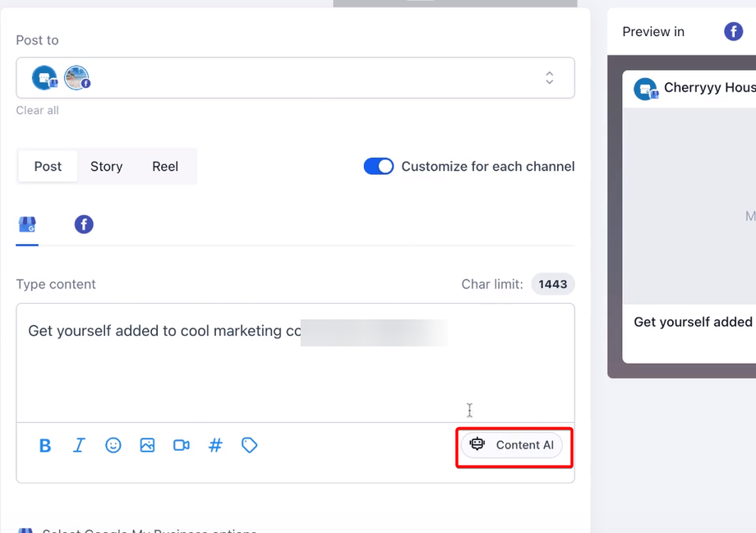Toggle Customize for each channel switch

click(x=379, y=166)
